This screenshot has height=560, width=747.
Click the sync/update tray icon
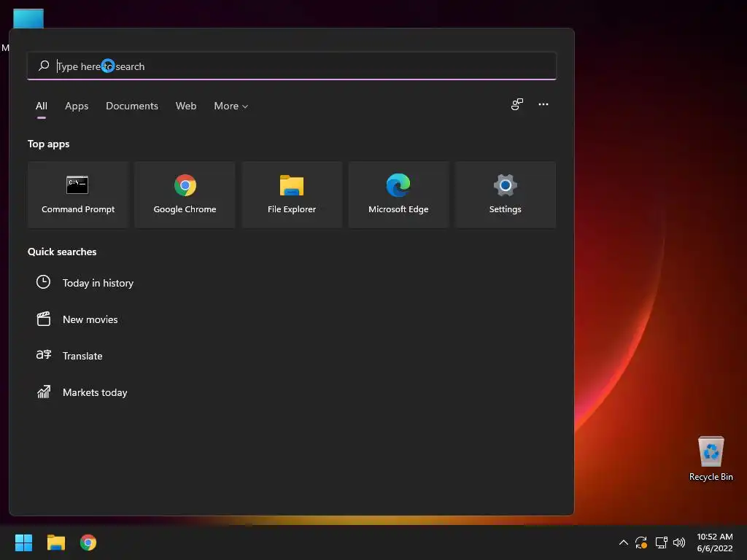[x=641, y=542]
